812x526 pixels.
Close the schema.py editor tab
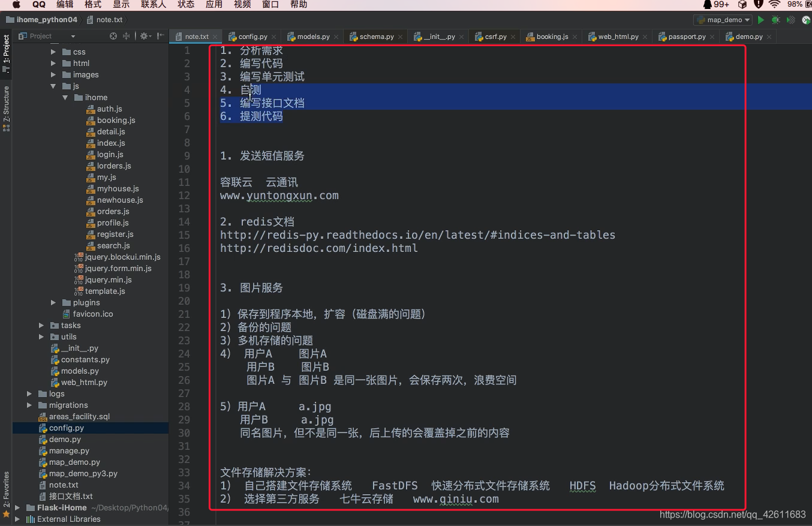click(x=400, y=37)
